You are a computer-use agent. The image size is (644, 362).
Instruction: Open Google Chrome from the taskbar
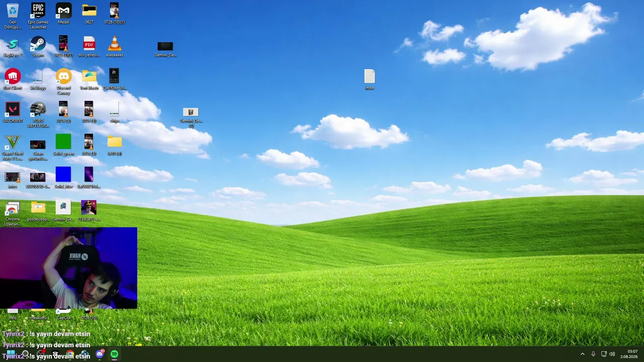[x=70, y=354]
